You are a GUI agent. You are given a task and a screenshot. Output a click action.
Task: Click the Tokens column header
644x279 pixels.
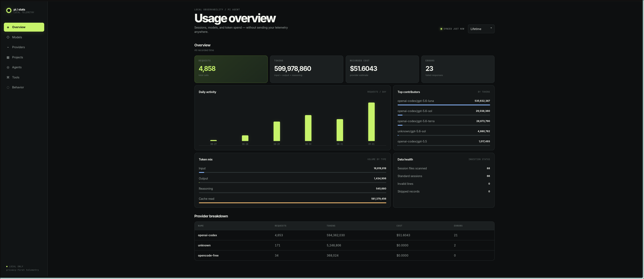pos(331,226)
